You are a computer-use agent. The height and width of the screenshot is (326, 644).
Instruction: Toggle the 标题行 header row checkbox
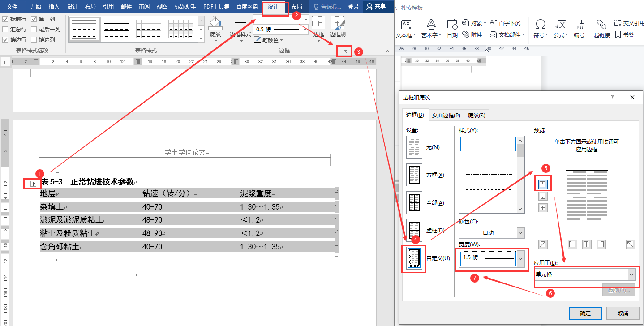(x=5, y=19)
